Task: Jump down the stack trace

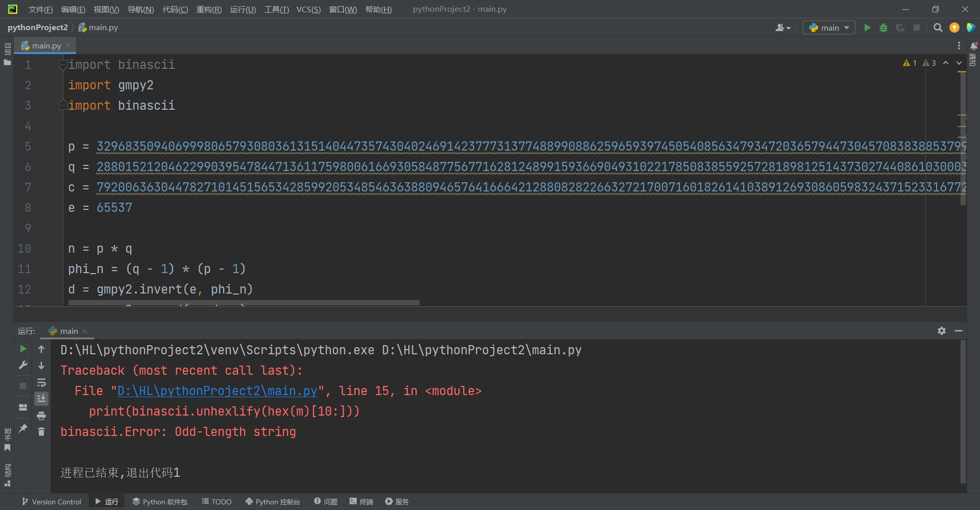Action: click(41, 366)
